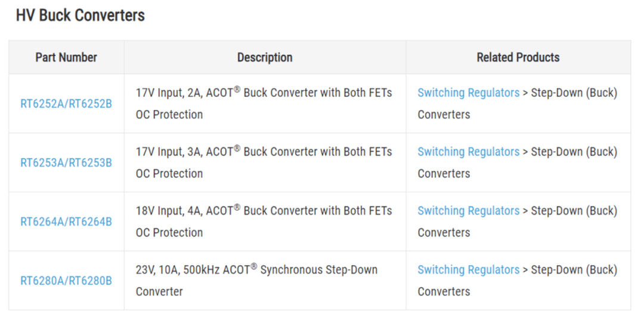This screenshot has height=323, width=644.
Task: Click Switching Regulators link in RT6264A row
Action: pyautogui.click(x=468, y=211)
